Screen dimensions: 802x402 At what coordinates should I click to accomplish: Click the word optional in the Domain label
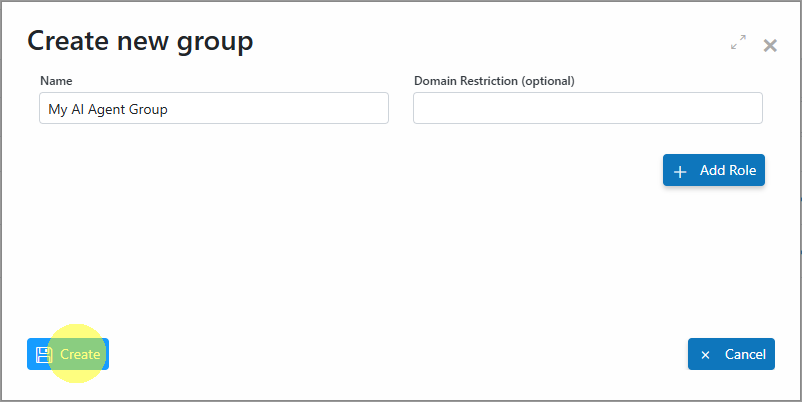tap(547, 81)
